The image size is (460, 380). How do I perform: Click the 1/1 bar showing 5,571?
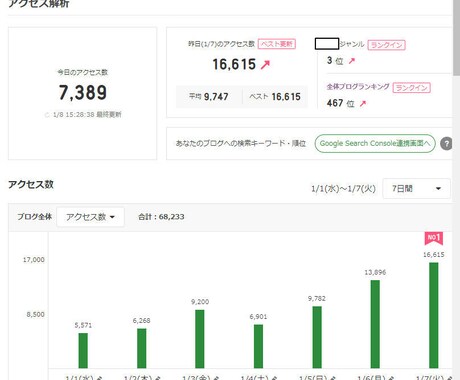(83, 351)
